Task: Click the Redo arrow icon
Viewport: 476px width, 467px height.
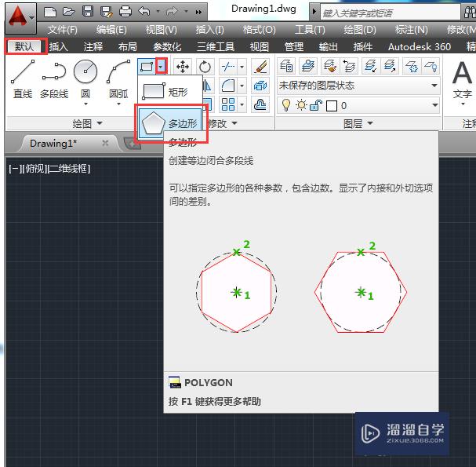Action: (172, 12)
